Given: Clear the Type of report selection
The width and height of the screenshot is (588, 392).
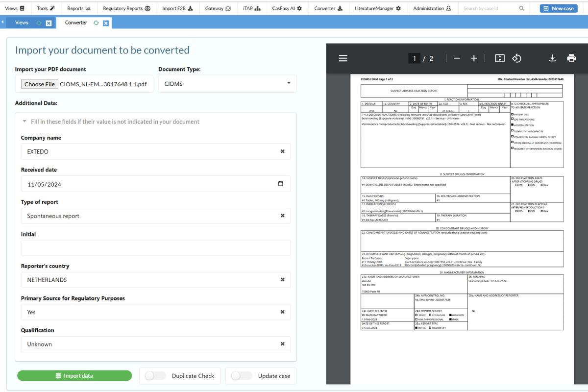Looking at the screenshot, I should click(282, 216).
